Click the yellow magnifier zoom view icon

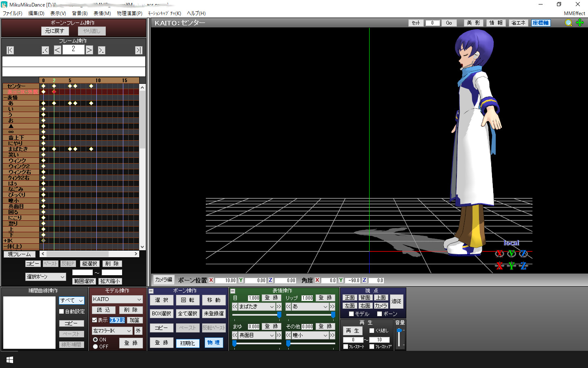pyautogui.click(x=568, y=23)
